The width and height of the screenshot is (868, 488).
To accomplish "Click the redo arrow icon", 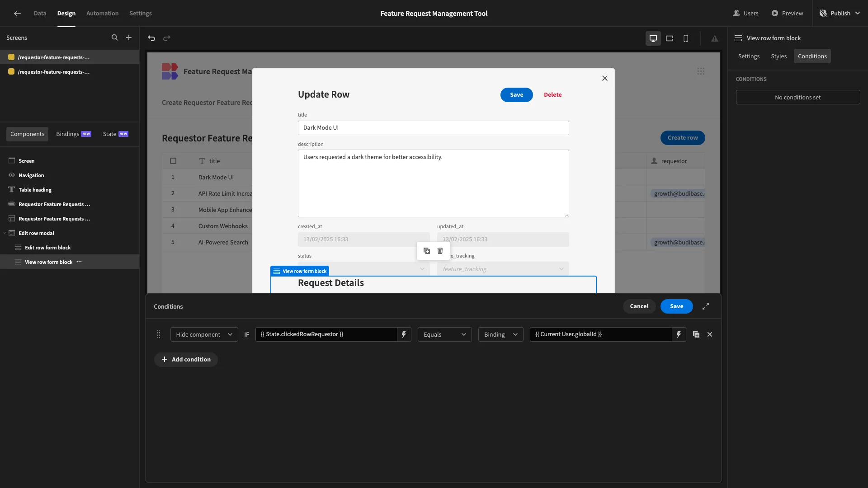I will 167,38.
